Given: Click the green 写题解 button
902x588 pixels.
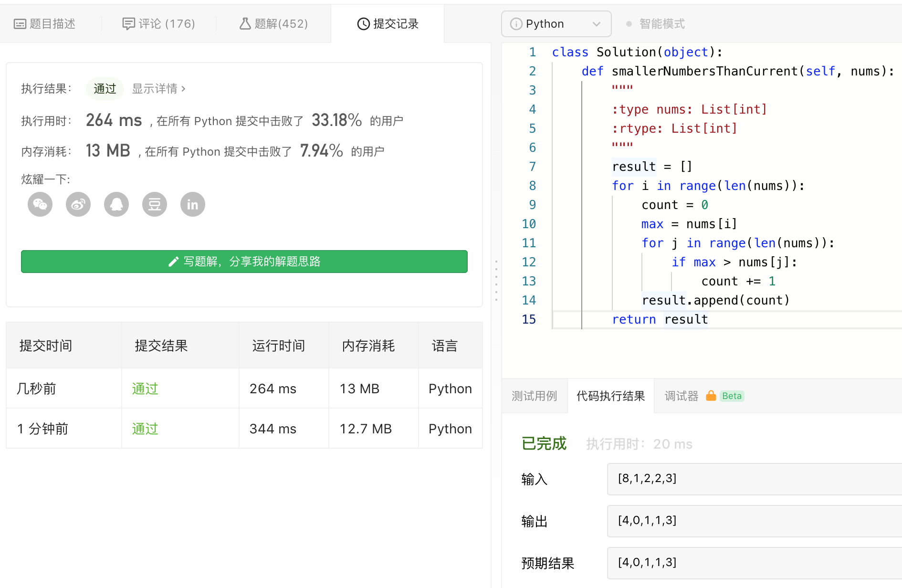Looking at the screenshot, I should [244, 262].
